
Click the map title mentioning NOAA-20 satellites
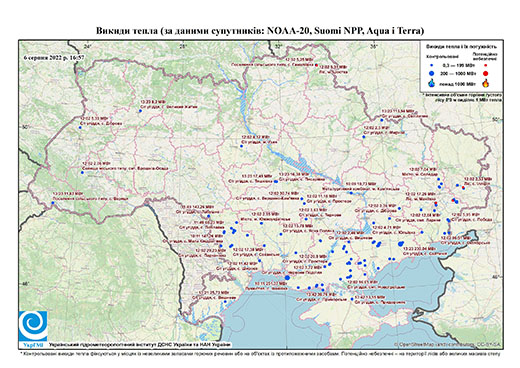click(x=260, y=31)
